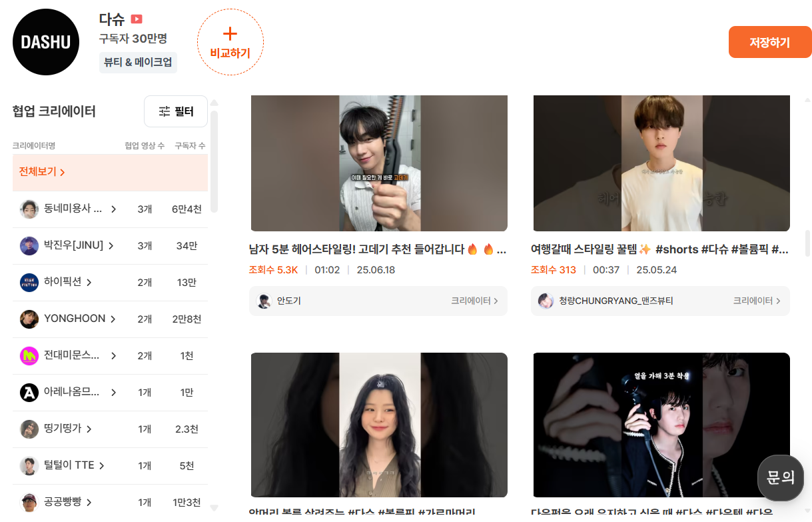The image size is (812, 522).
Task: Open the 여행갈때 스타일링 꿀템 video title
Action: point(660,250)
